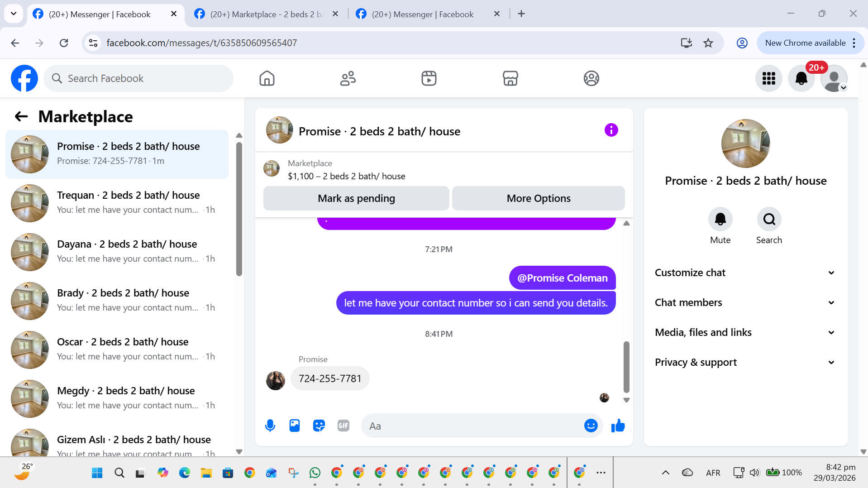Close the Marketplace 2 beds browser tab
The height and width of the screenshot is (488, 868).
click(x=335, y=14)
